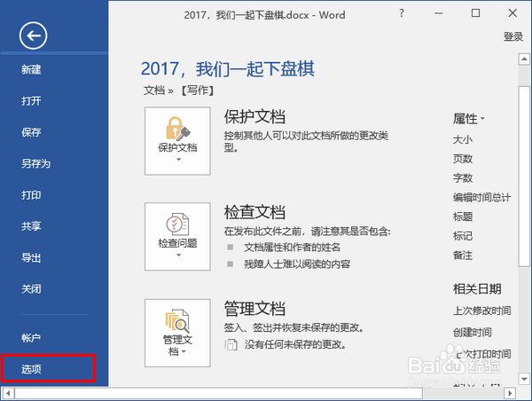Open the 导出 option
532x401 pixels.
pyautogui.click(x=31, y=257)
